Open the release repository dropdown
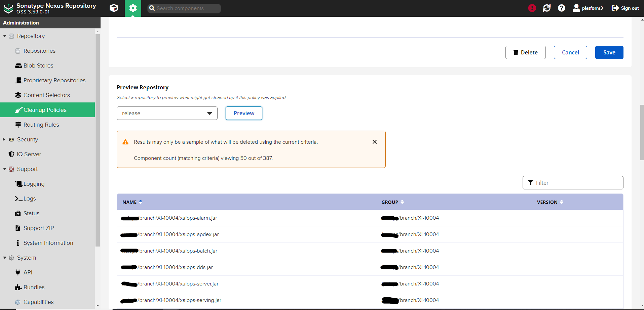This screenshot has height=310, width=644. pos(167,113)
